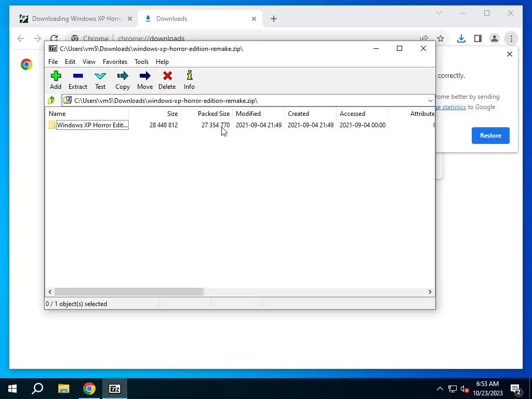
Task: Open the notification center icon
Action: 516,390
